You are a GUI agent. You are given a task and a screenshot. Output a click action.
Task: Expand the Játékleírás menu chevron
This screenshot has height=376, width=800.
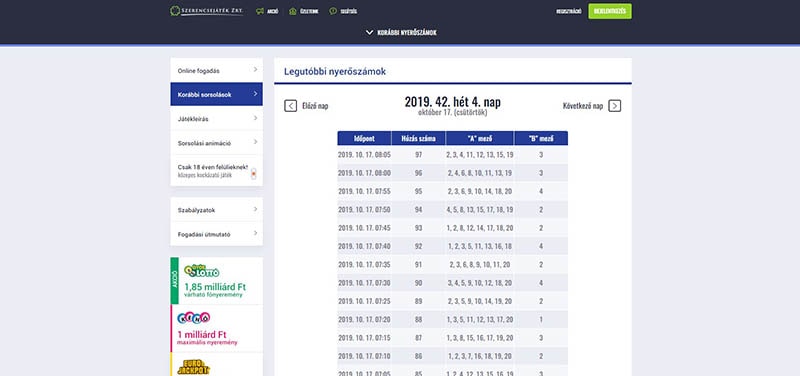256,118
